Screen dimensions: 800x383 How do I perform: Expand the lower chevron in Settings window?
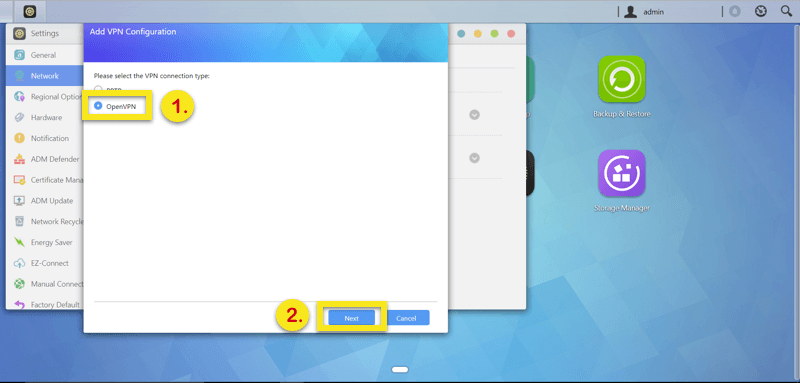click(x=474, y=158)
